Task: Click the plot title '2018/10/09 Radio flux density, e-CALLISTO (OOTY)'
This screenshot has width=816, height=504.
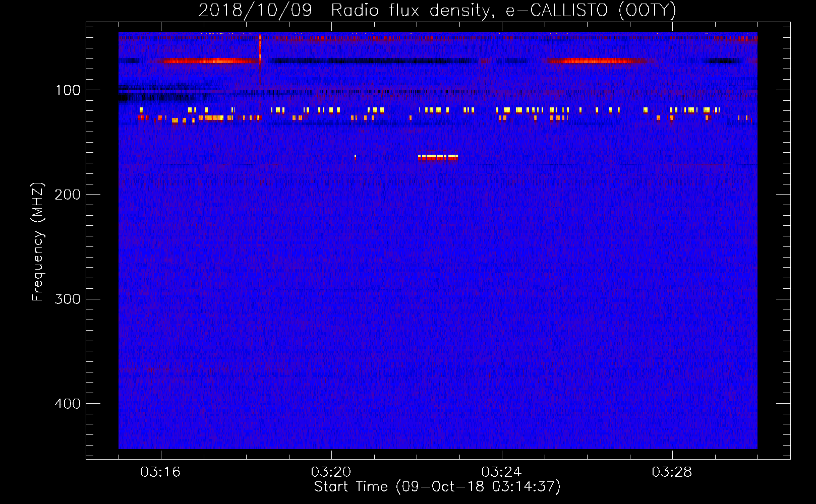Action: click(x=437, y=10)
